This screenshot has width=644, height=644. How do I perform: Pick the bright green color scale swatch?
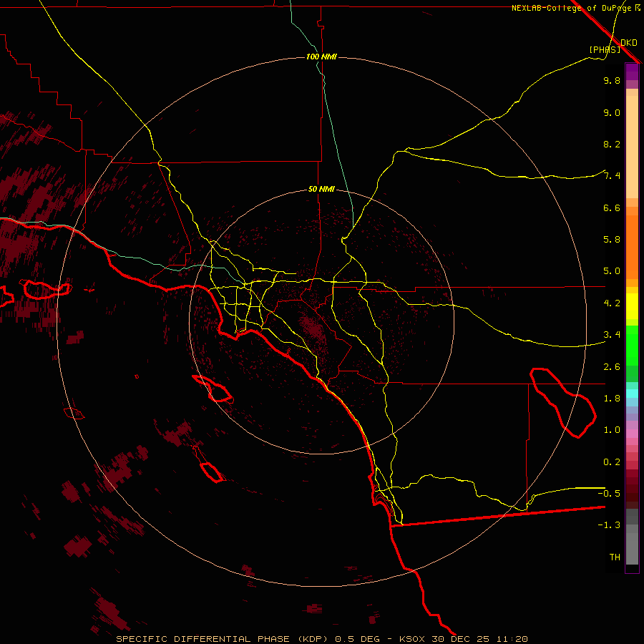(x=632, y=346)
